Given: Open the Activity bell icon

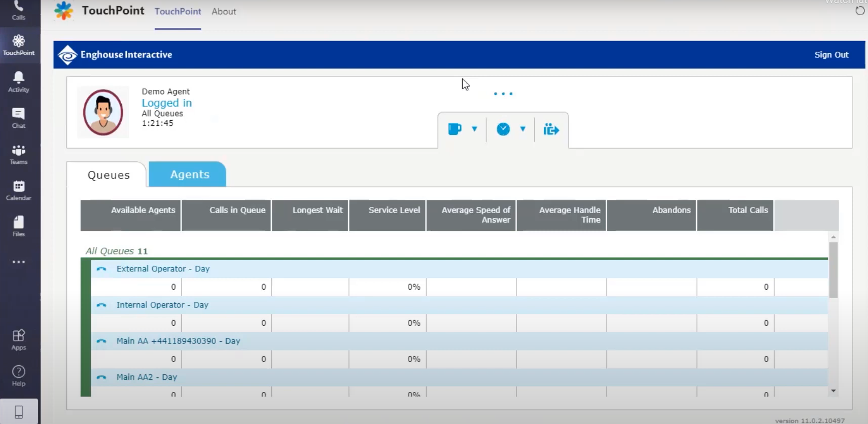Looking at the screenshot, I should [19, 82].
